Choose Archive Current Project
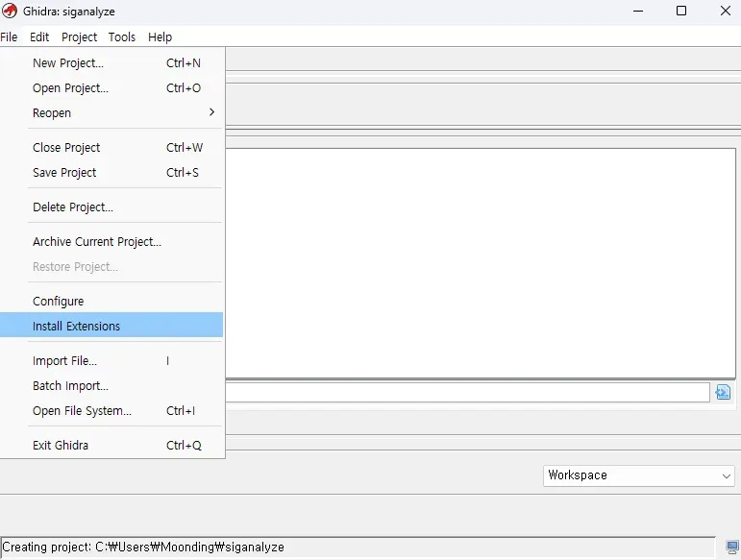The width and height of the screenshot is (741, 560). coord(96,242)
